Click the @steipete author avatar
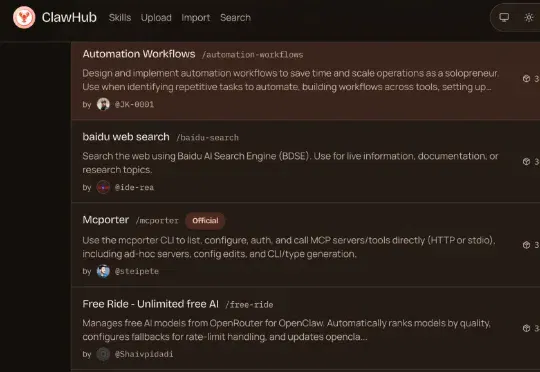The image size is (540, 372). 103,271
